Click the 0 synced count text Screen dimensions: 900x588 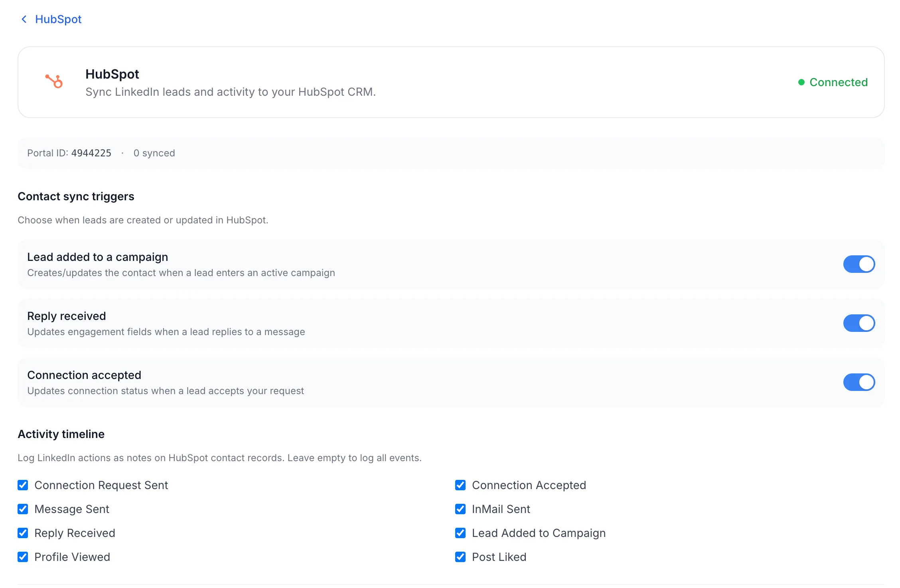(154, 153)
